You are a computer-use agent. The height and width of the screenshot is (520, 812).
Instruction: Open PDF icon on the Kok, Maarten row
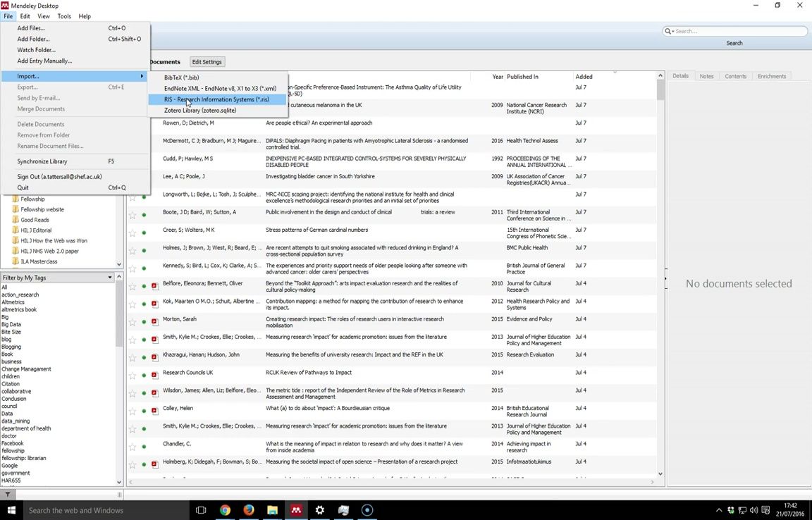pyautogui.click(x=155, y=304)
